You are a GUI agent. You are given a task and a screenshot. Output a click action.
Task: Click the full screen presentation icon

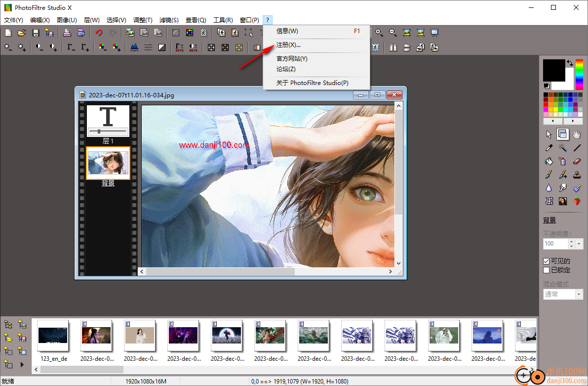(434, 33)
